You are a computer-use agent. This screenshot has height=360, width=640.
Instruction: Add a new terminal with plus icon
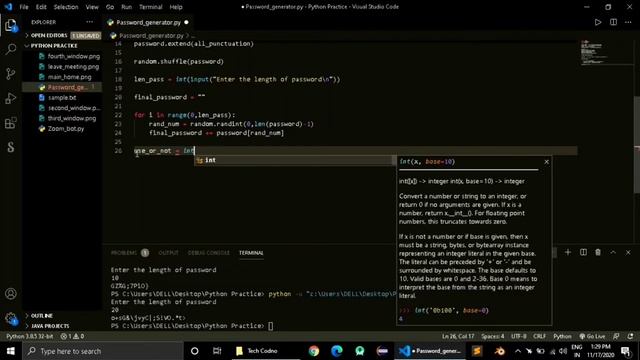click(568, 253)
